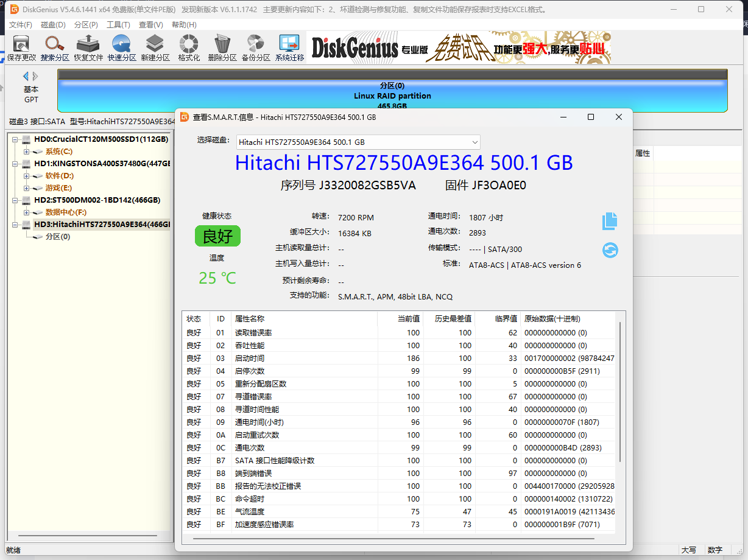Open the Backup Partition (备份分区) tool
The width and height of the screenshot is (748, 560).
pyautogui.click(x=256, y=47)
